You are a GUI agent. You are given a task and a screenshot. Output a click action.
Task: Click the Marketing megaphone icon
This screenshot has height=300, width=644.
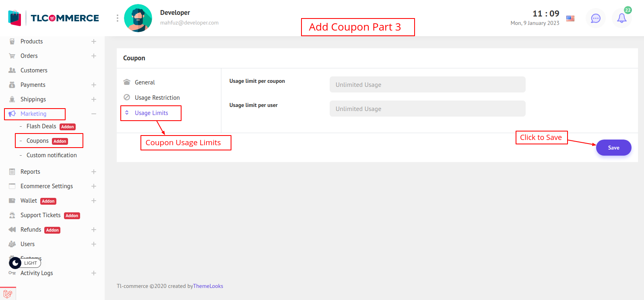click(x=12, y=114)
